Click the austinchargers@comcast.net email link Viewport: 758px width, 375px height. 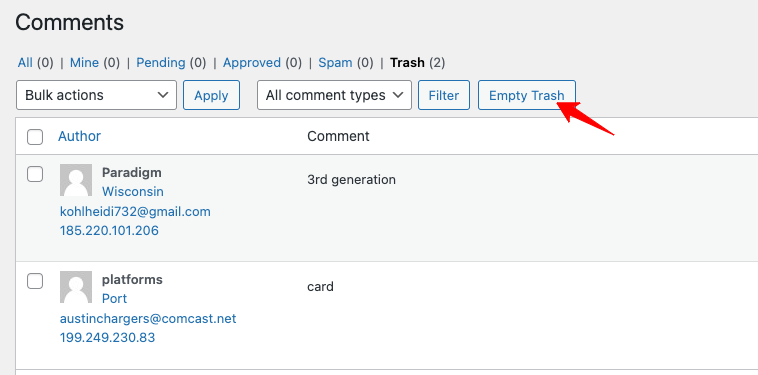tap(148, 319)
